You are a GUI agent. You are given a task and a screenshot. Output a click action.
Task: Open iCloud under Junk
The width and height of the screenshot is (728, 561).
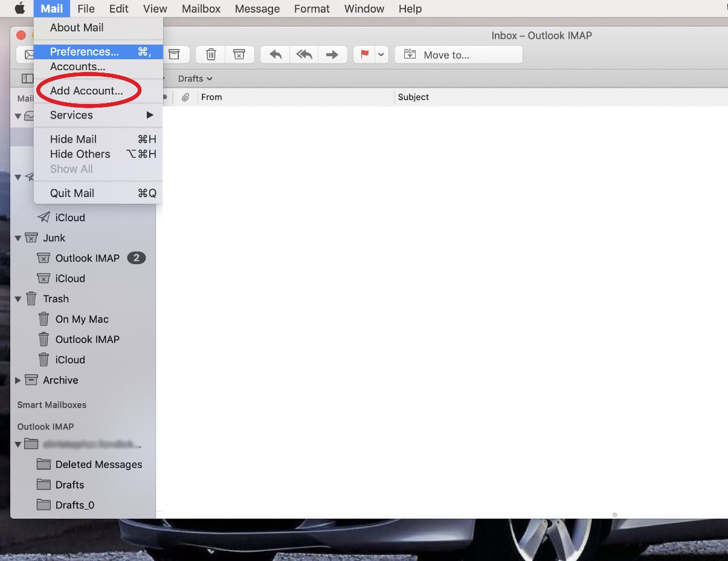coord(70,279)
